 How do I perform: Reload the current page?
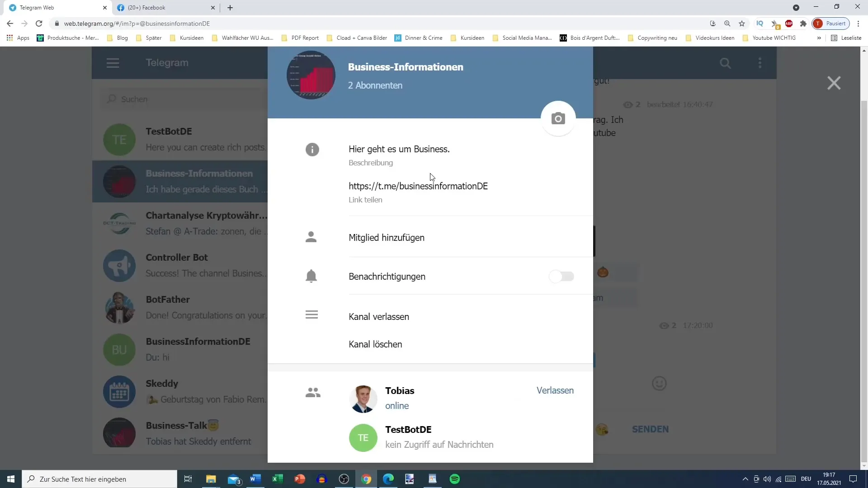(x=39, y=23)
